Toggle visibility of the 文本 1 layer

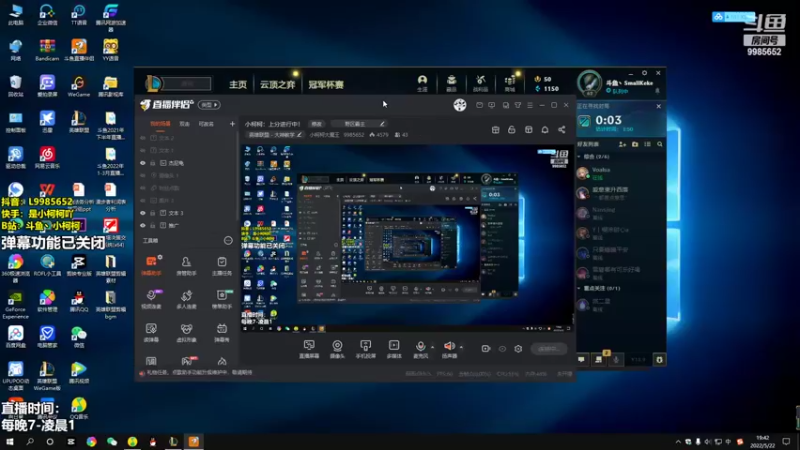pyautogui.click(x=143, y=151)
